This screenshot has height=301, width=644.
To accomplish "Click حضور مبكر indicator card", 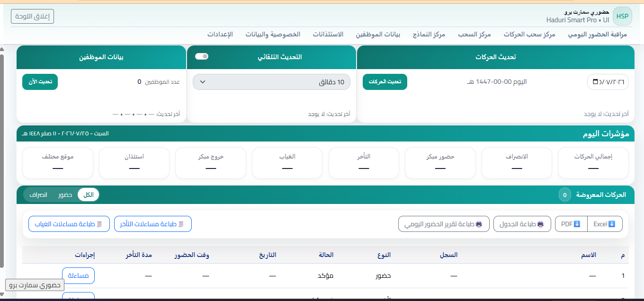I will coord(440,163).
